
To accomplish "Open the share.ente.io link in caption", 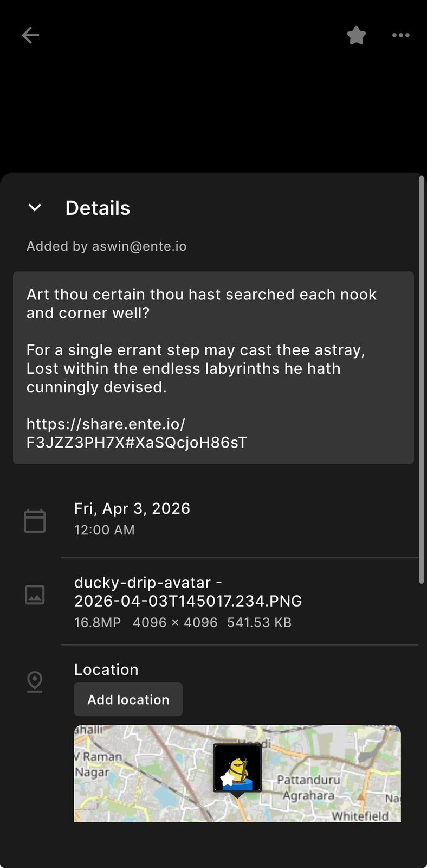I will coord(137,433).
